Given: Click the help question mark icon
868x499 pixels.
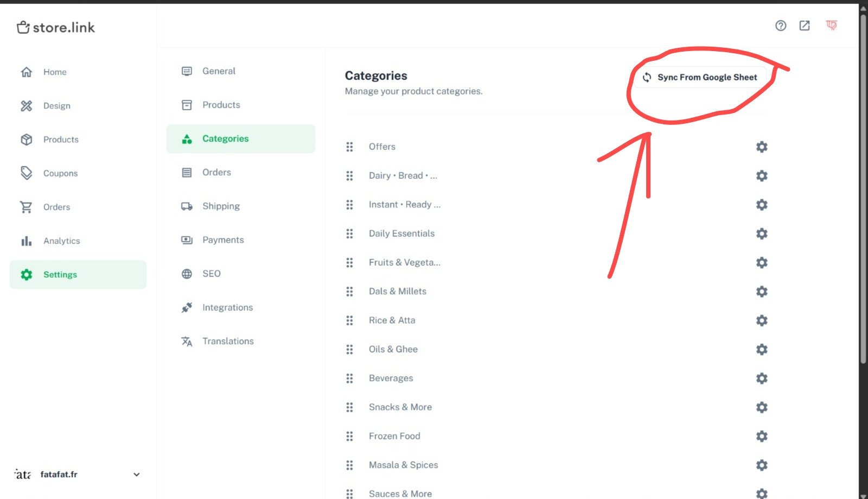Looking at the screenshot, I should tap(781, 26).
